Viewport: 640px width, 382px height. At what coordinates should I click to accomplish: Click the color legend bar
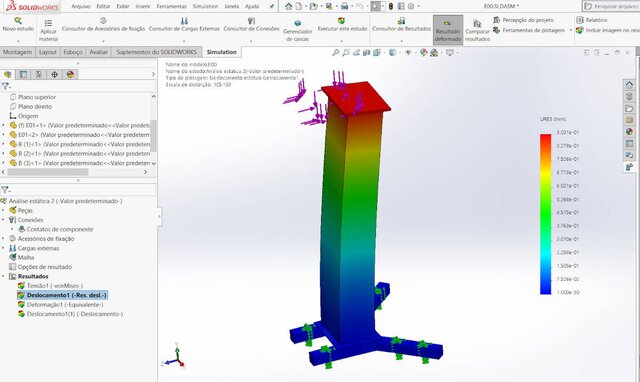tap(546, 214)
